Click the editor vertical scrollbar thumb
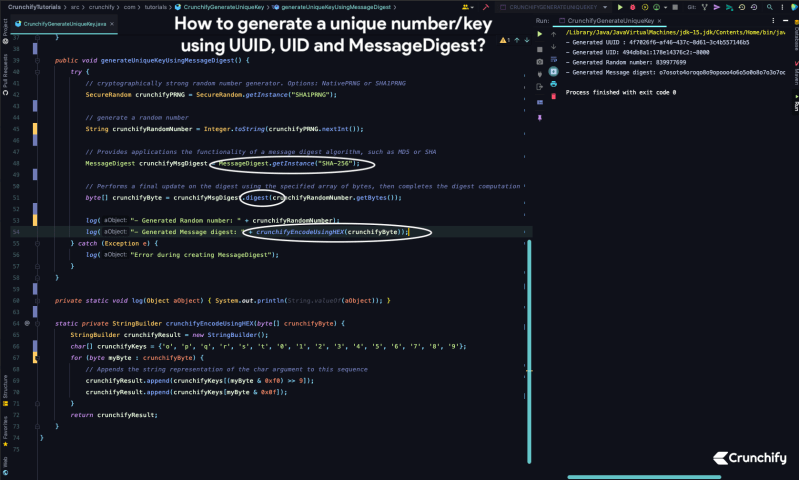This screenshot has height=480, width=799. [x=529, y=352]
